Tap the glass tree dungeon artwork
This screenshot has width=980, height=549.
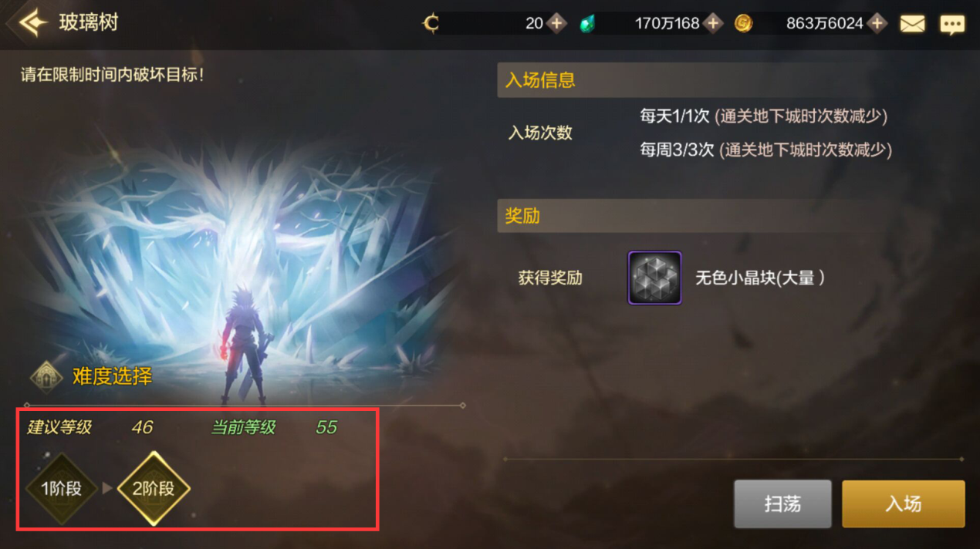[239, 262]
